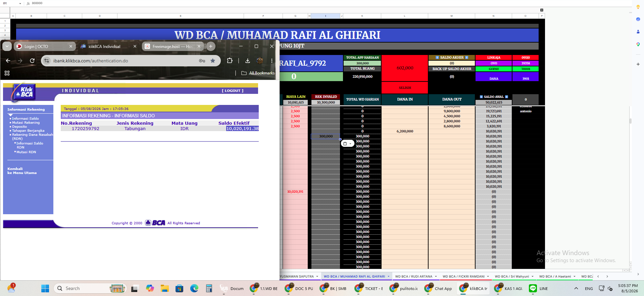Screen dimensions: 644x296
Task: Open Google Tasks side panel icon
Action: pos(638,19)
